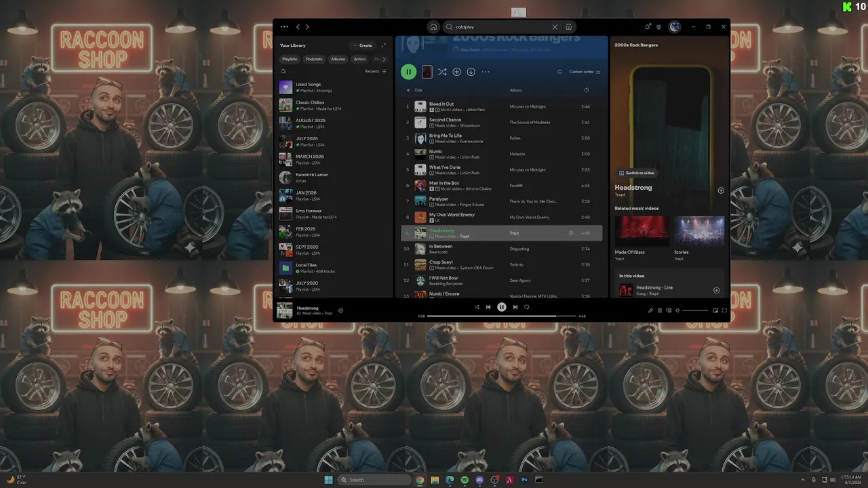Go back with the left arrow
This screenshot has width=868, height=488.
click(x=298, y=27)
